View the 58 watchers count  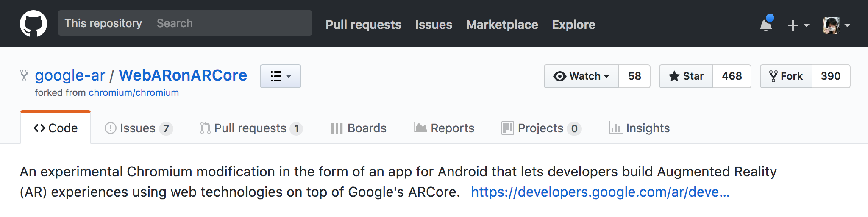[634, 76]
